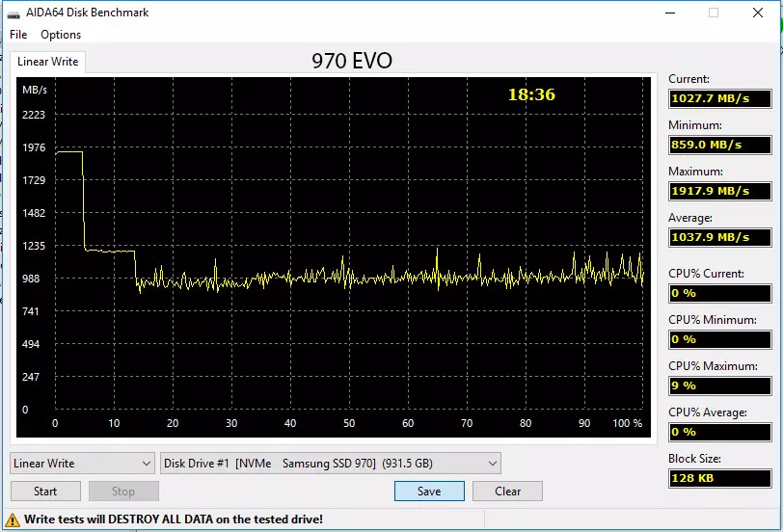Click the Average 1037.9 MB/s value box
Viewport: 783px width, 532px height.
tap(719, 237)
